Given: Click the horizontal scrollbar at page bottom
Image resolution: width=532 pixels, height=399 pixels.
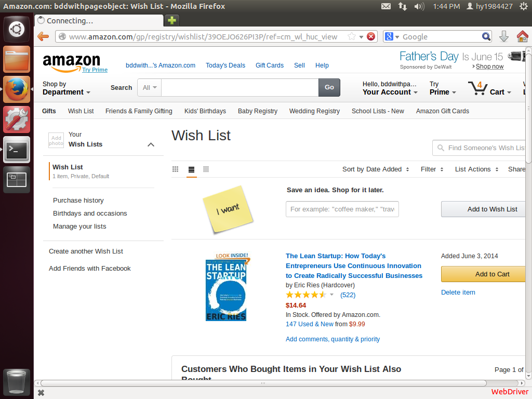Looking at the screenshot, I should [263, 383].
